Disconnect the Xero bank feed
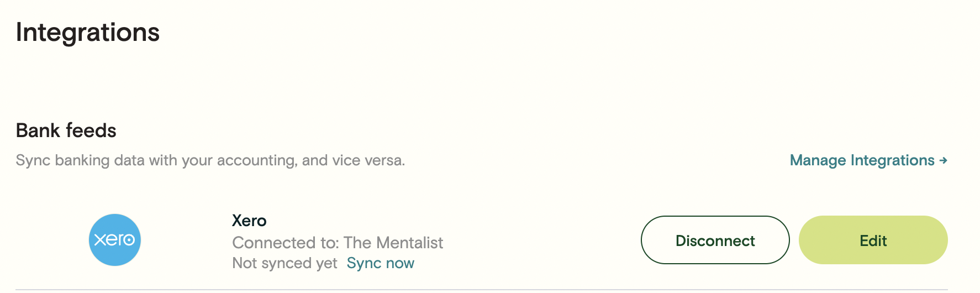The image size is (980, 293). point(715,240)
